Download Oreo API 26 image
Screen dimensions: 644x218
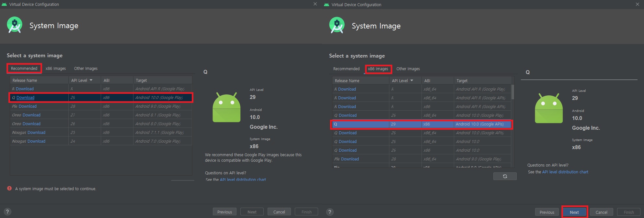[x=31, y=124]
